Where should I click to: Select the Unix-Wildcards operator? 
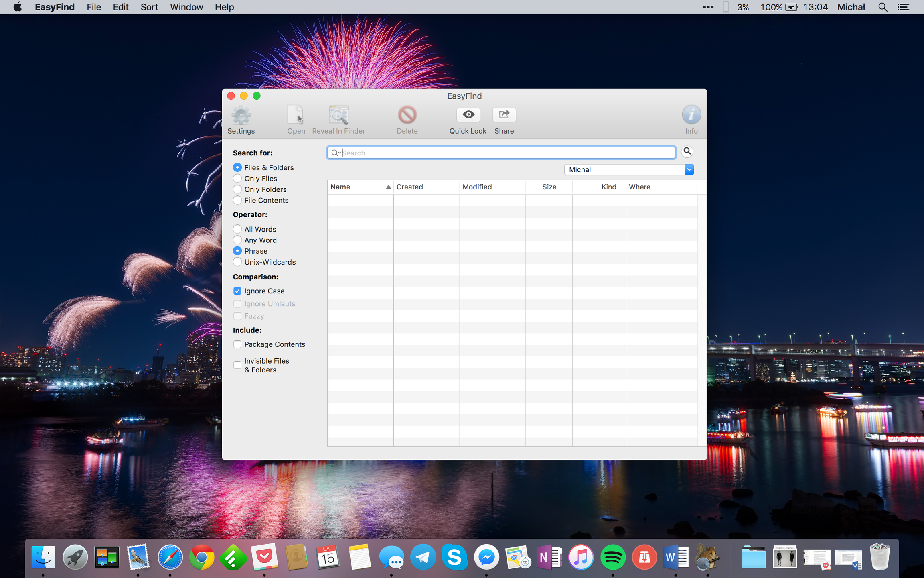point(237,262)
